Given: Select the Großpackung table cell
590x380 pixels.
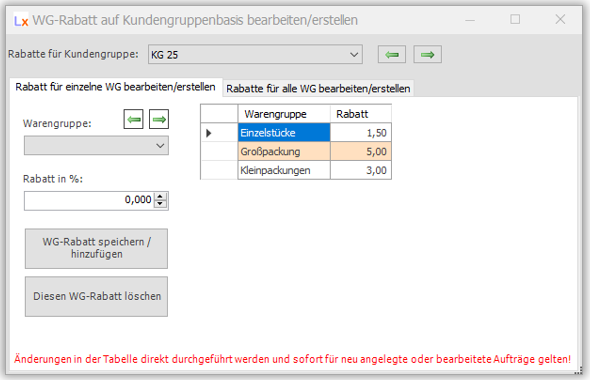Looking at the screenshot, I should coord(284,152).
